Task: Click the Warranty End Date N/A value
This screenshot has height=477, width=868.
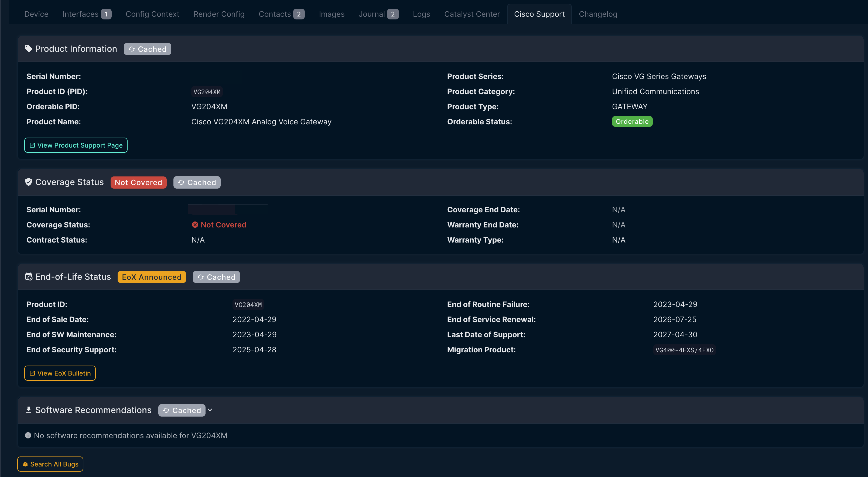Action: point(618,225)
